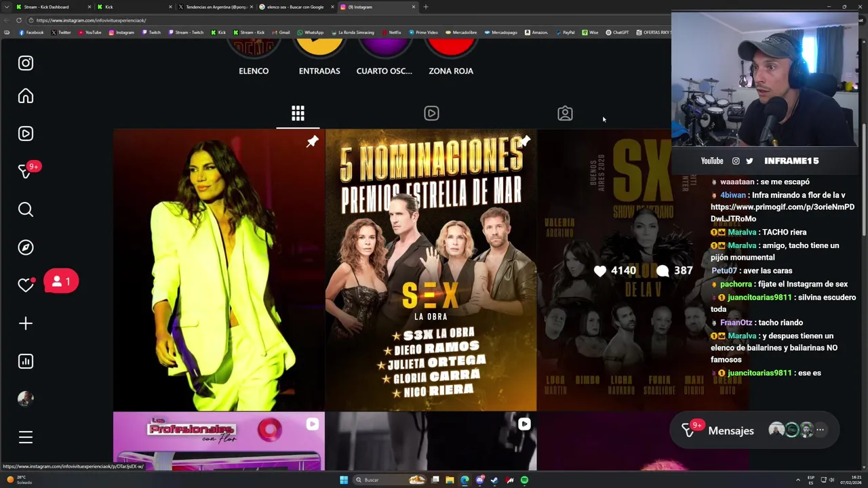
Task: Open Microsoft Edge from taskbar
Action: 465,480
